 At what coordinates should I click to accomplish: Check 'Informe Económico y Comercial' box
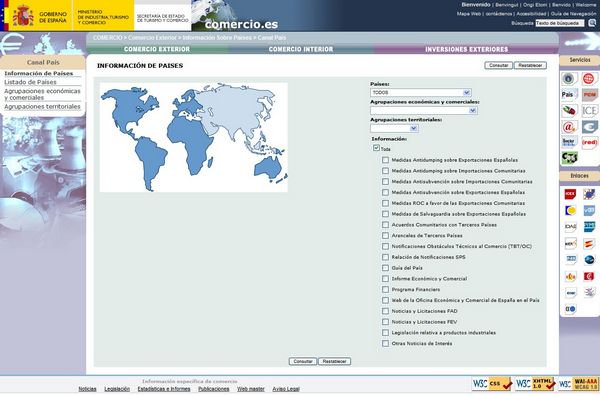pos(385,279)
